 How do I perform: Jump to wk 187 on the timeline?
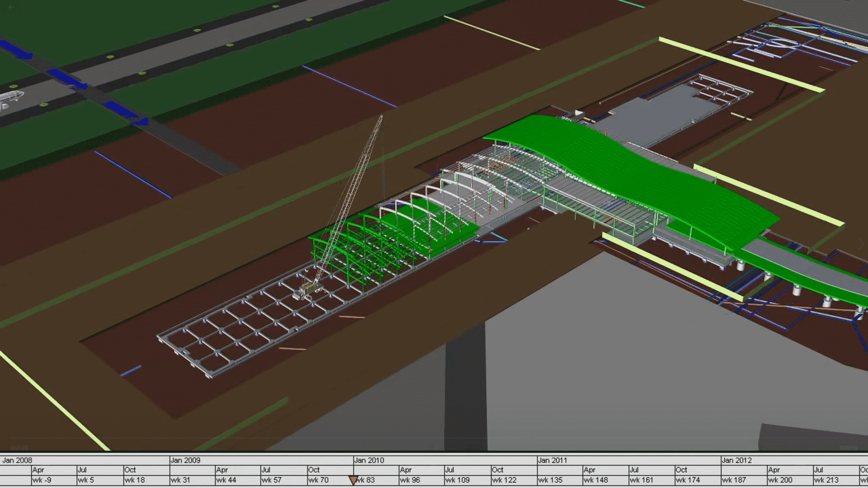[734, 480]
